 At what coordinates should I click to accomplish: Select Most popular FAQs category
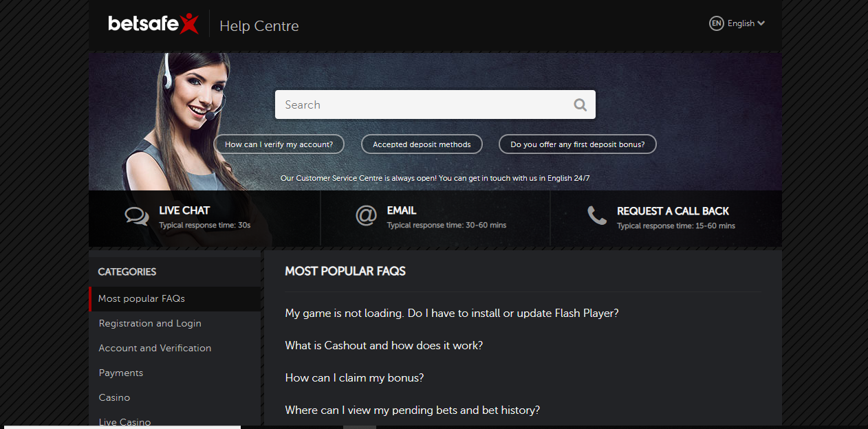(x=175, y=299)
